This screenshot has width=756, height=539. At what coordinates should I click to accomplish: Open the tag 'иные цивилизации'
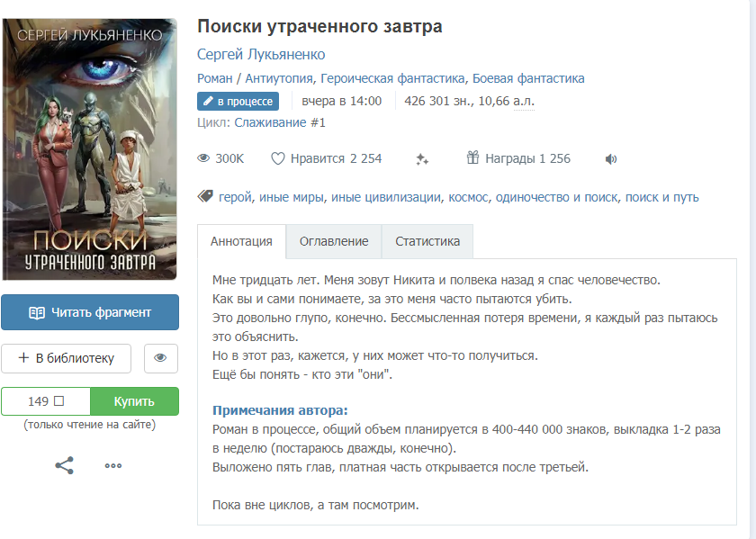pos(386,197)
